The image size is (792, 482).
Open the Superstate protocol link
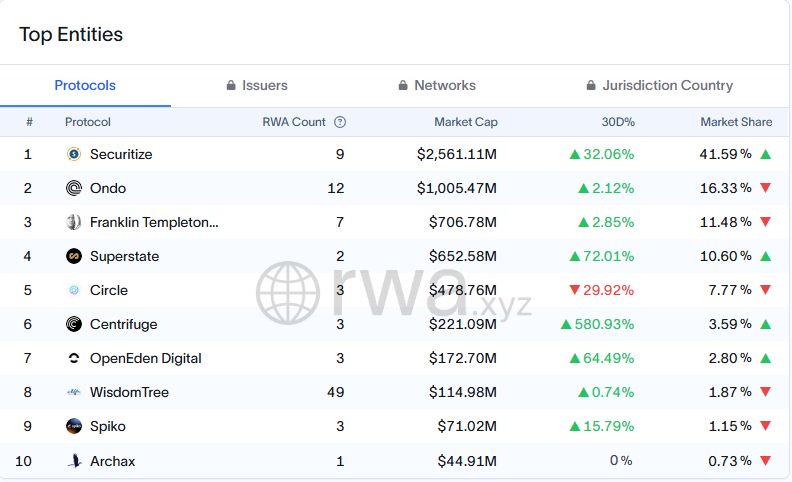124,256
